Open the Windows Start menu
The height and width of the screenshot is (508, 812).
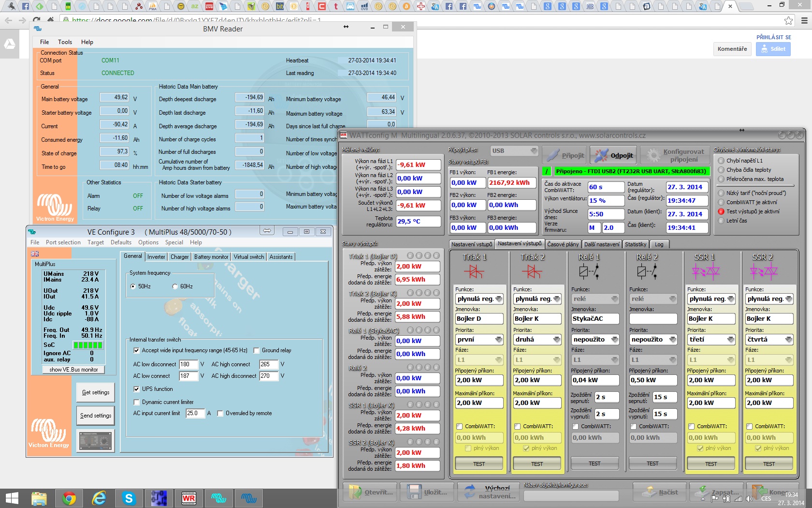12,498
